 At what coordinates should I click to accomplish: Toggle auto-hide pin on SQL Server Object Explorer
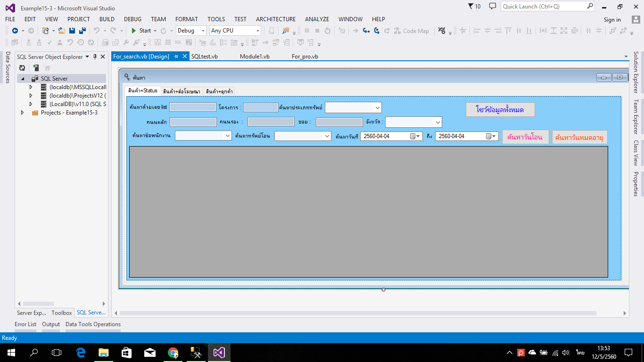(95, 57)
